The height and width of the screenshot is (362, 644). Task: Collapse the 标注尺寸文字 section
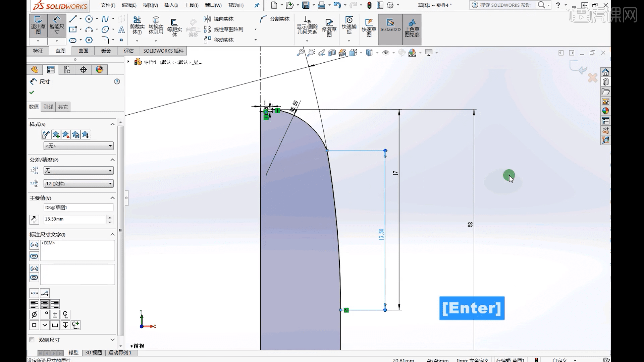pos(112,234)
